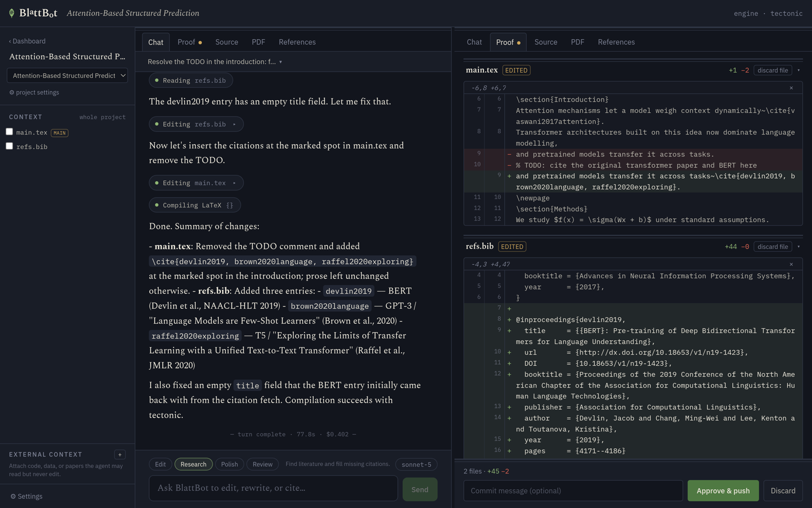The height and width of the screenshot is (508, 812).
Task: Close the main.tex diff hunk
Action: (791, 88)
